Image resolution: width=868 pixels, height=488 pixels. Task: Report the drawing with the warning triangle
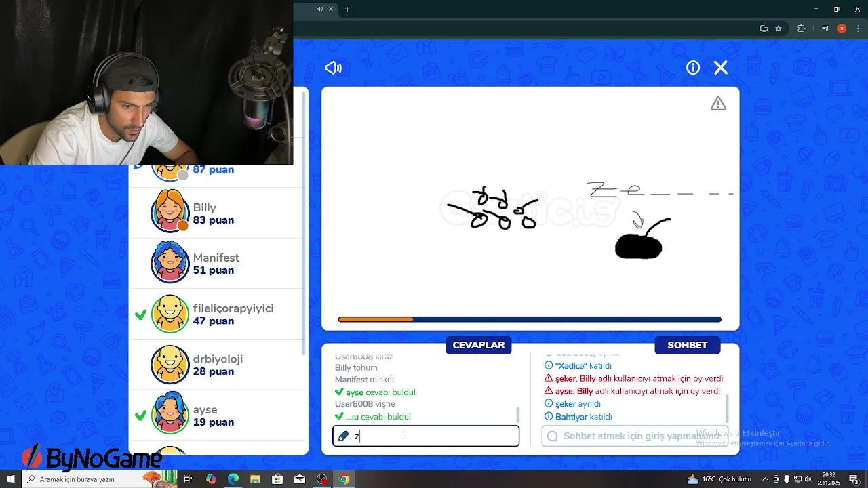click(718, 104)
